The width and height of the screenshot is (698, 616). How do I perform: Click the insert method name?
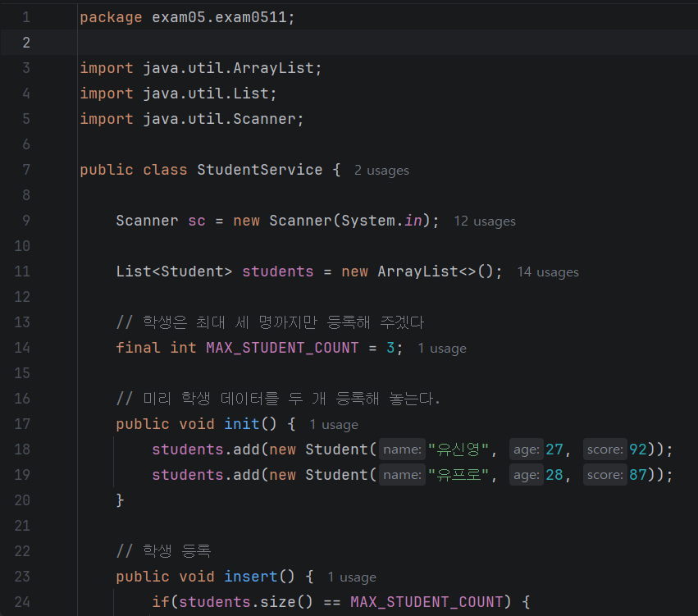coord(251,577)
